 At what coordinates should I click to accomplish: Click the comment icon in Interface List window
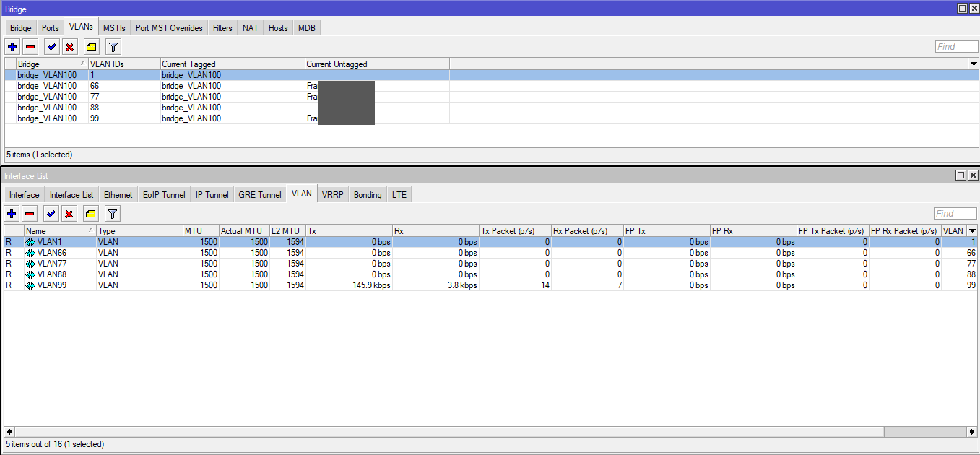[91, 214]
